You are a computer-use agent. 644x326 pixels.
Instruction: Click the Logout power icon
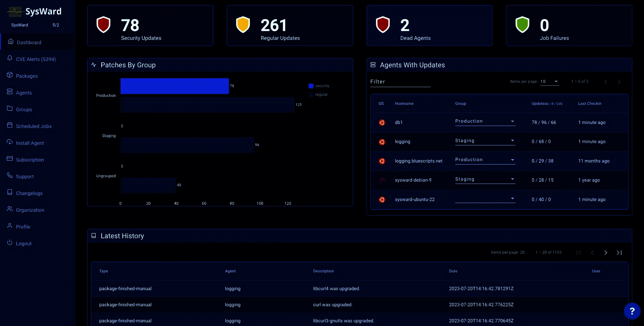pos(10,242)
